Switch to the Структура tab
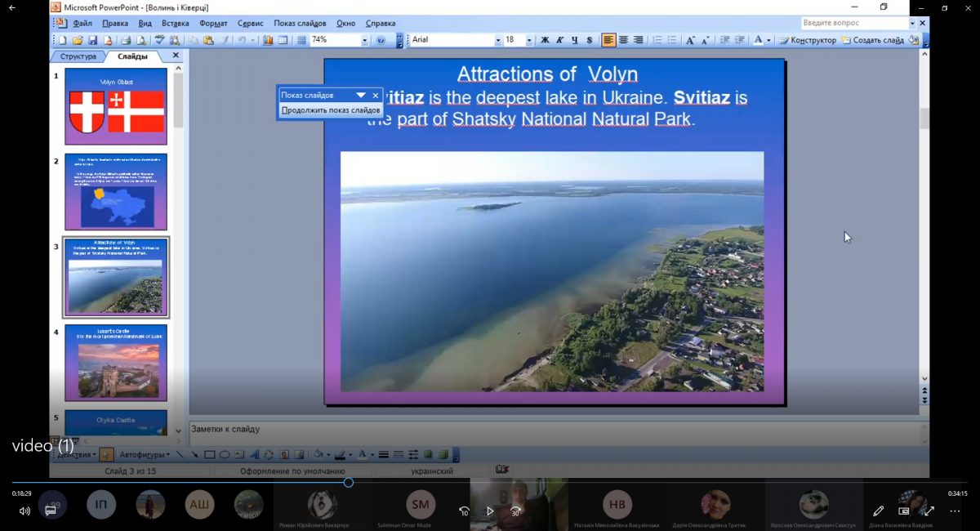The height and width of the screenshot is (531, 980). [78, 56]
